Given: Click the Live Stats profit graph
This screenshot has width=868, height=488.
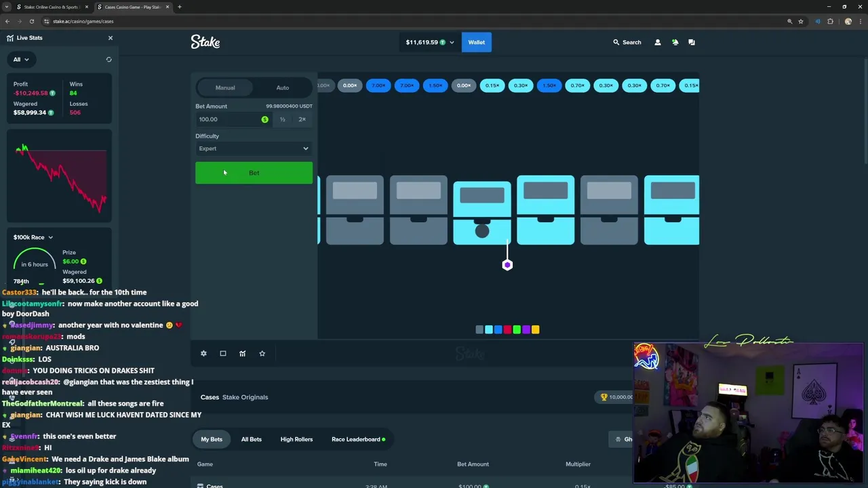Looking at the screenshot, I should point(60,177).
